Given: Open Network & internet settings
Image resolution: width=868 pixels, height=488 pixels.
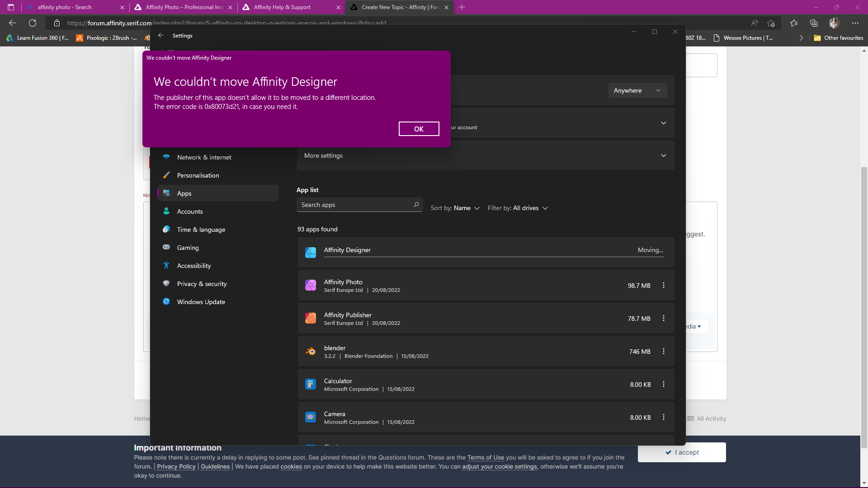Looking at the screenshot, I should click(218, 157).
